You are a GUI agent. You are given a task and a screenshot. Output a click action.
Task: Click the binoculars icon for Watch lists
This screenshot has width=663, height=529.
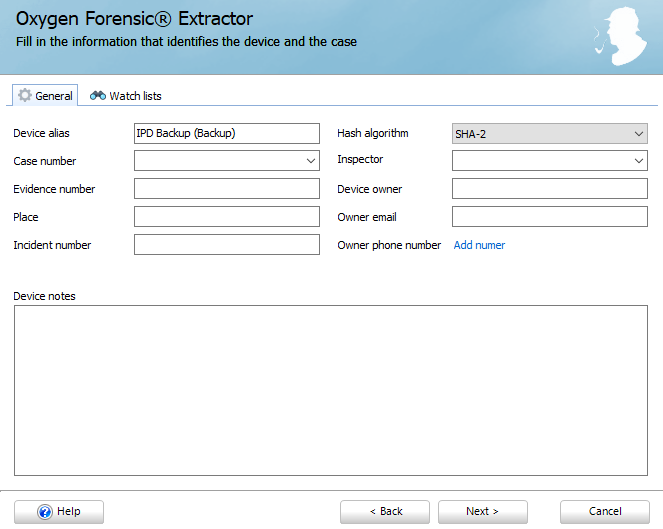(98, 96)
